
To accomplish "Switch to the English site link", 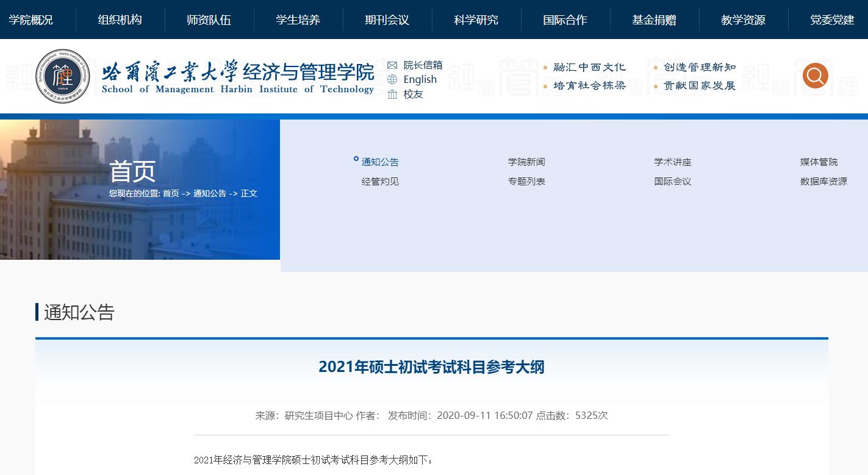I will coord(420,79).
